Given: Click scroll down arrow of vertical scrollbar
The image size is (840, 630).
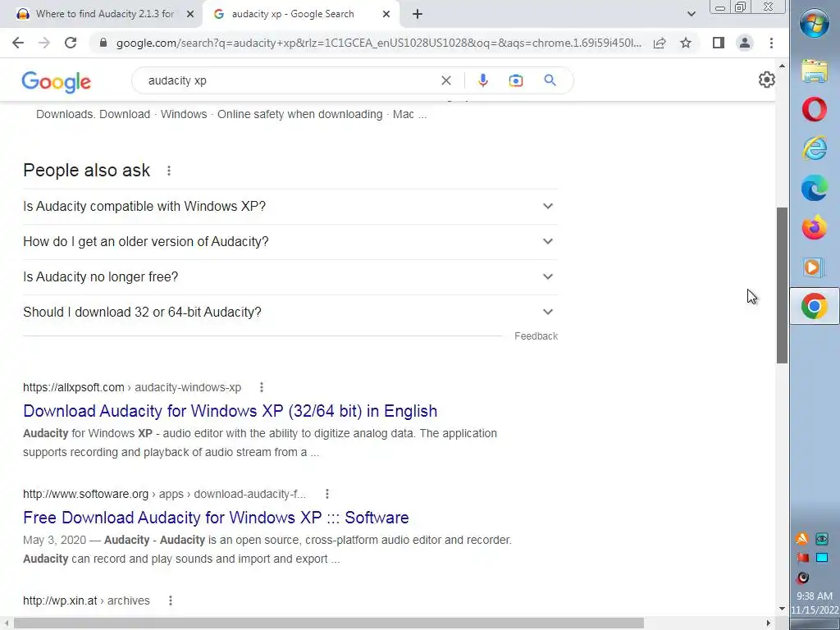Looking at the screenshot, I should pos(782,609).
